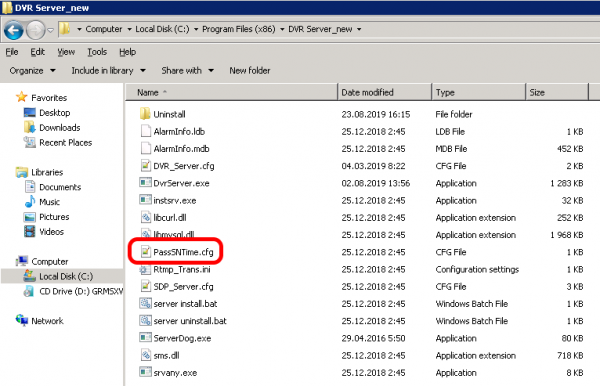This screenshot has width=600, height=386.
Task: Select the instsrv.exe application icon
Action: click(x=145, y=200)
